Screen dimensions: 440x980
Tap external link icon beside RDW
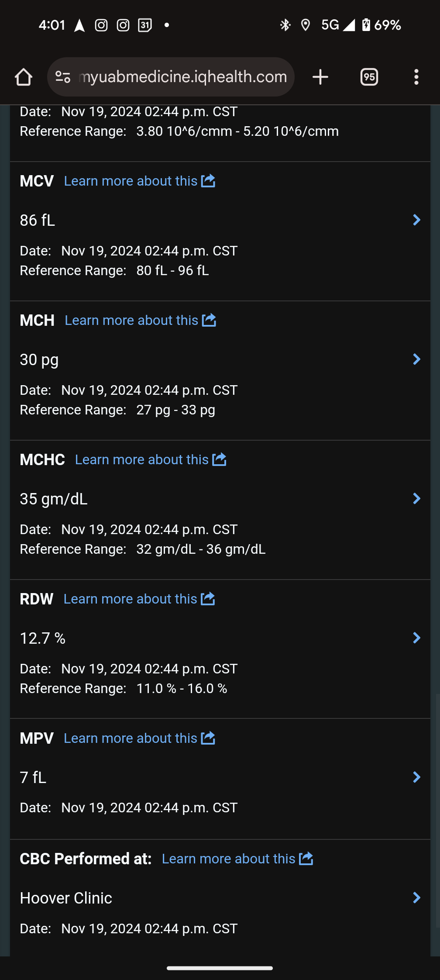pyautogui.click(x=208, y=599)
